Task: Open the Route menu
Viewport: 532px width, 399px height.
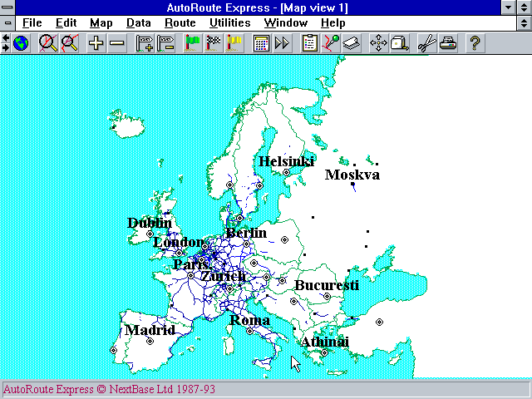Action: pyautogui.click(x=180, y=22)
